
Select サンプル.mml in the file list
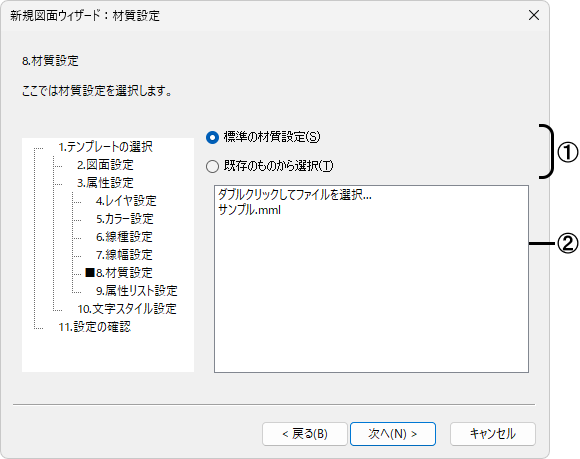coord(249,210)
